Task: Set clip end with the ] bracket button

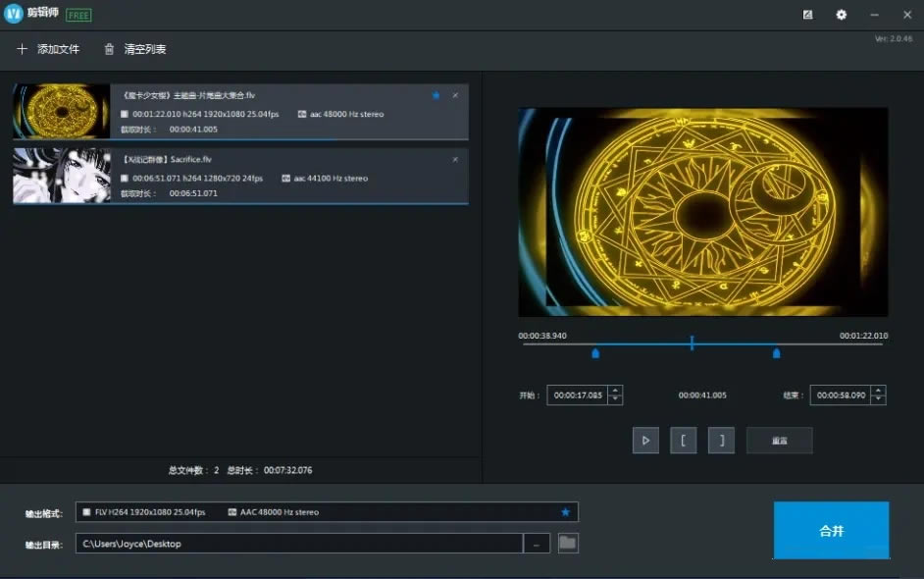Action: [x=721, y=441]
